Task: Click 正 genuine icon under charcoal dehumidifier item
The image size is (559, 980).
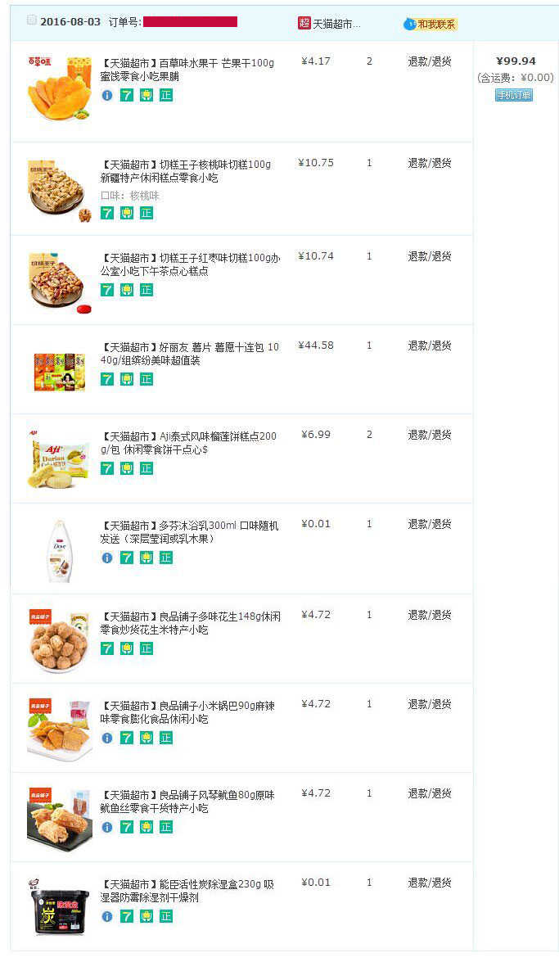Action: pyautogui.click(x=166, y=916)
